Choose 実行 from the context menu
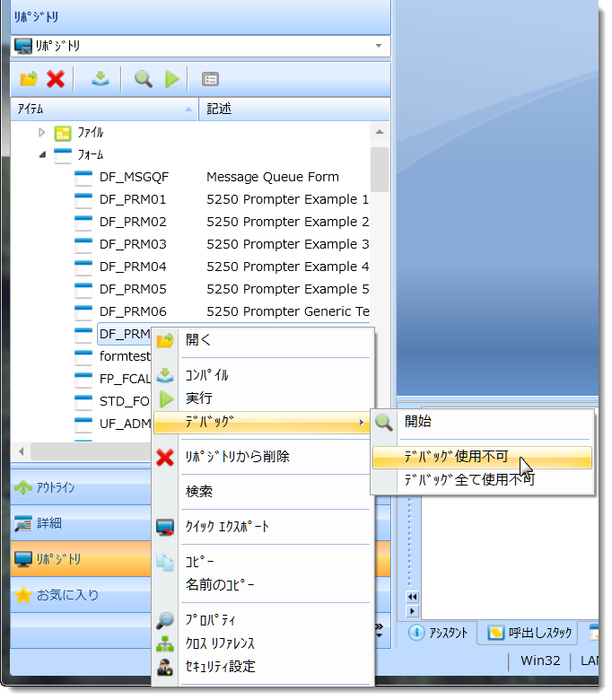The image size is (612, 700). pyautogui.click(x=263, y=398)
